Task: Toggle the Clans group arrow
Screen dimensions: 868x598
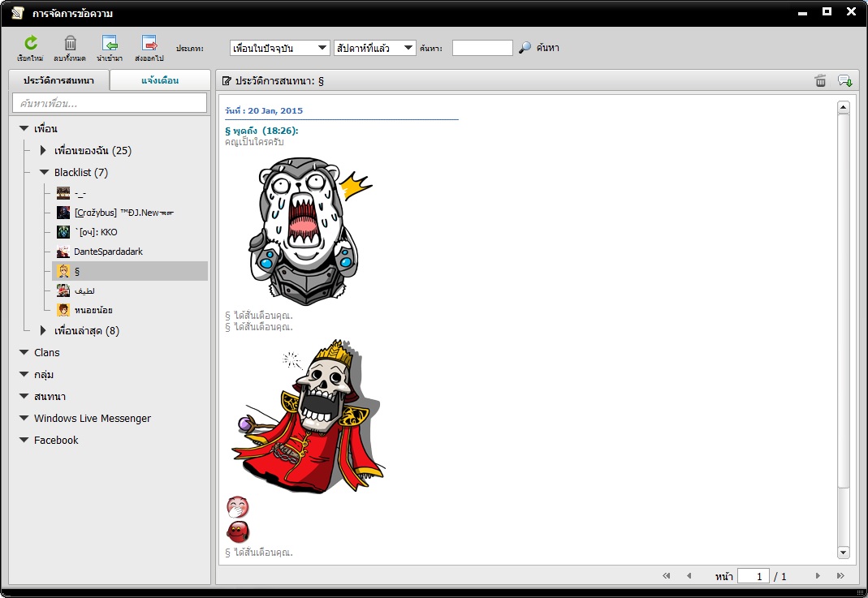Action: click(24, 352)
